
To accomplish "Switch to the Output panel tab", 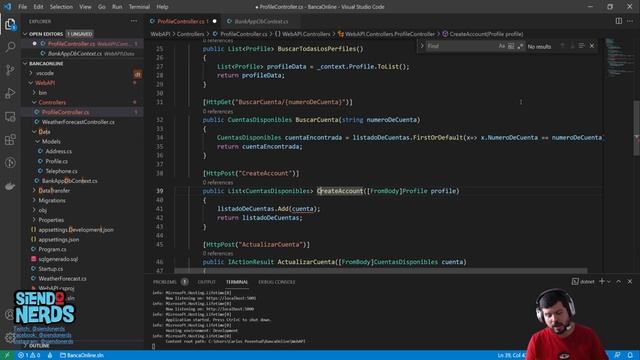I will click(x=207, y=282).
